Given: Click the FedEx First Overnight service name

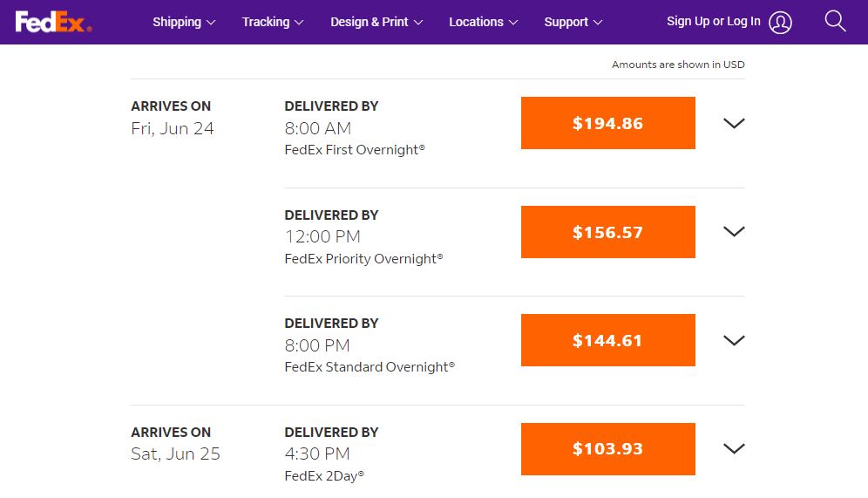Looking at the screenshot, I should click(x=355, y=150).
